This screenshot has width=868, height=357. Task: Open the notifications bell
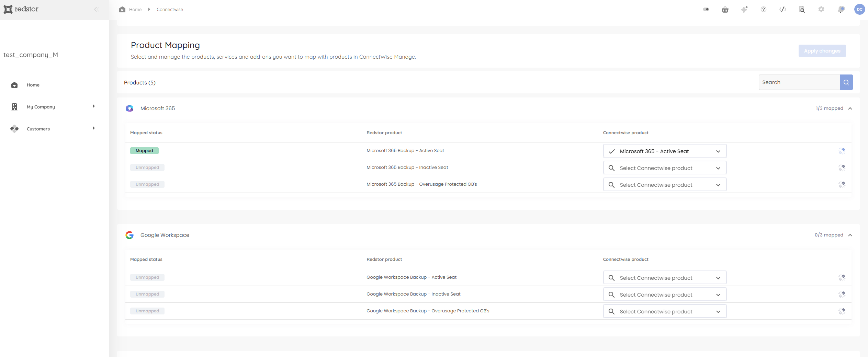point(841,9)
